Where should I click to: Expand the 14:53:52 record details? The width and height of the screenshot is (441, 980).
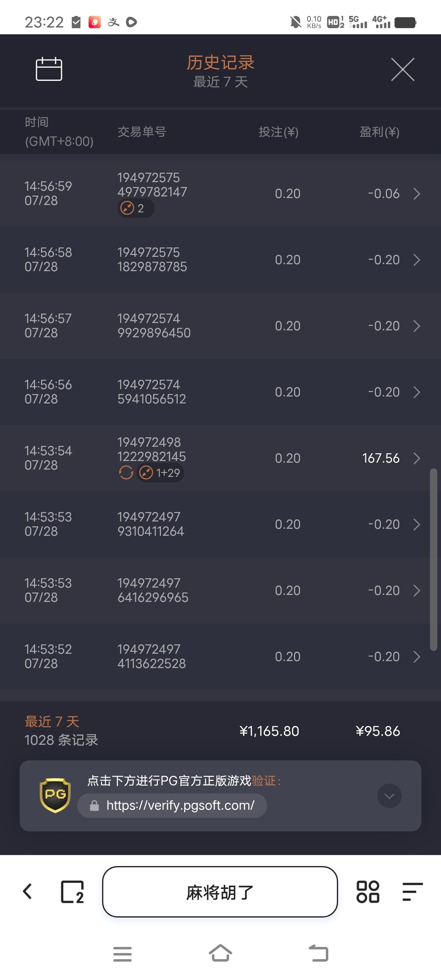point(416,657)
